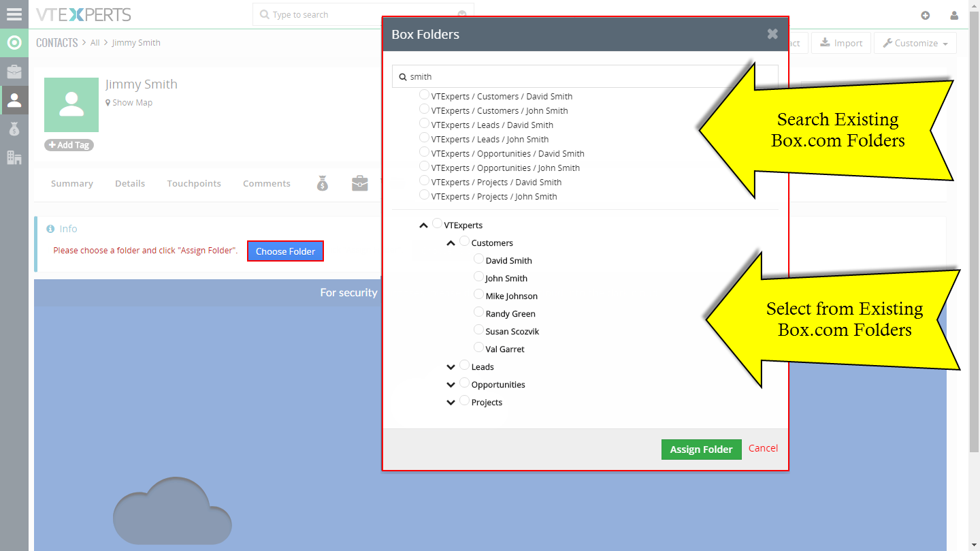Open the Contacts person icon in sidebar
Screen dimensions: 980x551
point(14,100)
